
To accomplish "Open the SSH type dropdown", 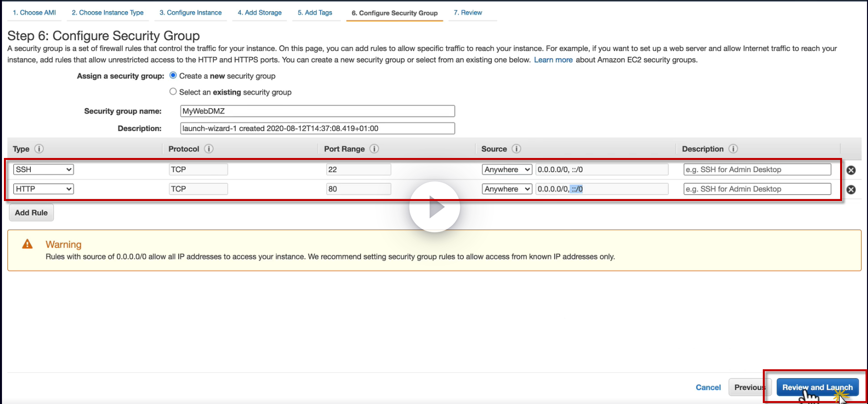I will [x=44, y=169].
